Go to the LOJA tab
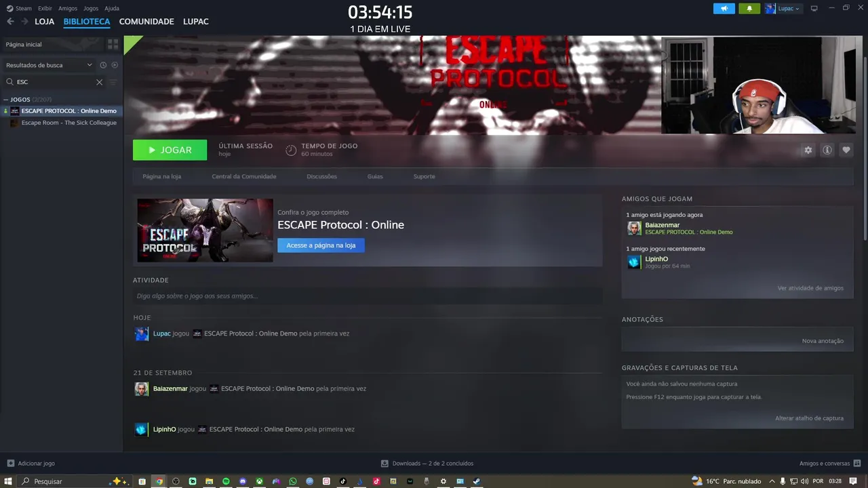Screen dimensions: 868x488 coord(44,22)
